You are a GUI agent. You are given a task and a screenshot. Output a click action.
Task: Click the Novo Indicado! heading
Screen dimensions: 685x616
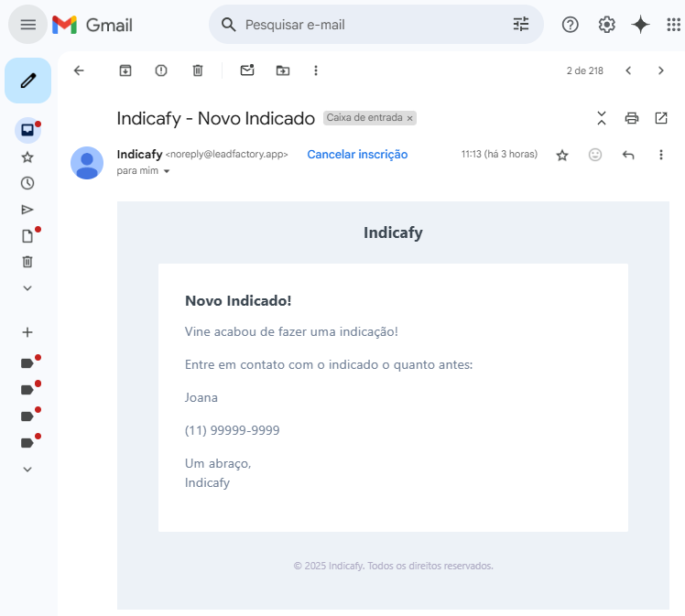(238, 301)
